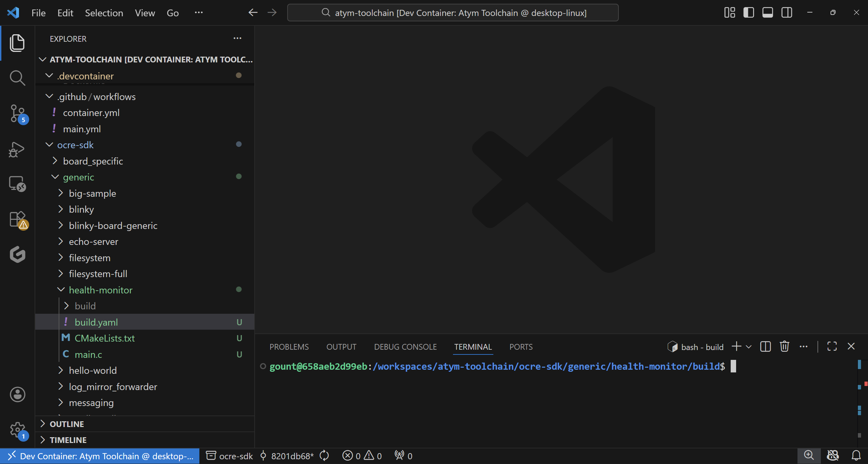This screenshot has height=464, width=868.
Task: Open Source Control view showing 5 pending changes
Action: [x=17, y=114]
